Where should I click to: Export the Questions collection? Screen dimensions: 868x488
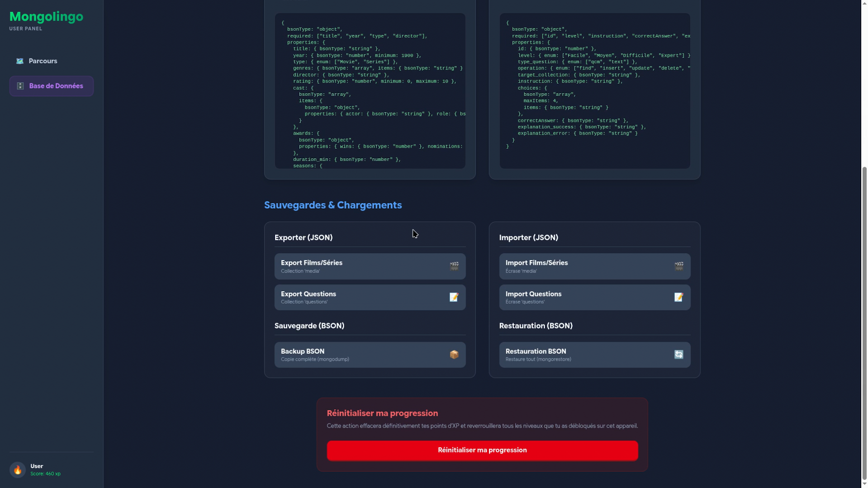[x=370, y=297]
